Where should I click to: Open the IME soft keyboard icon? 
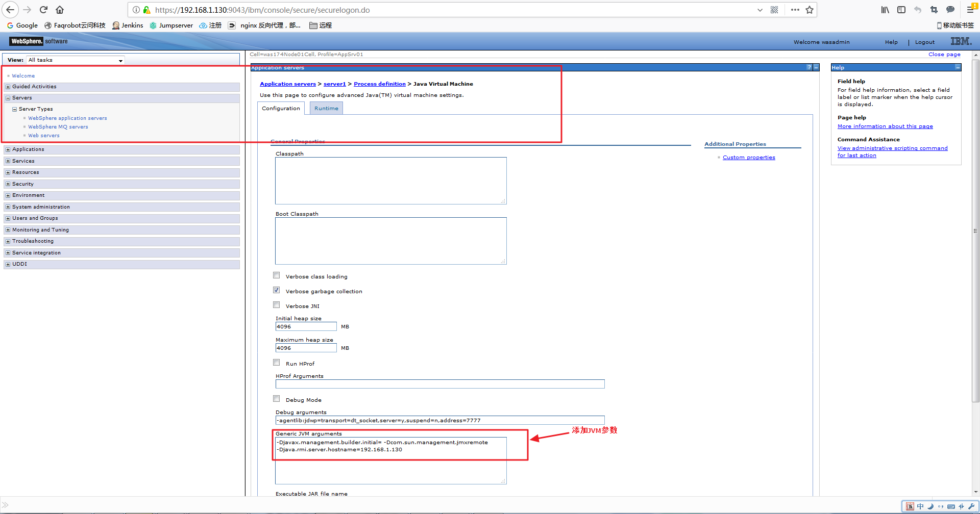point(951,506)
